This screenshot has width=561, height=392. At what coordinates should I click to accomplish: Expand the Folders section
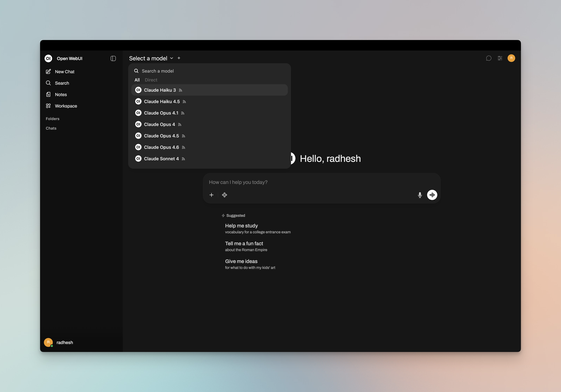click(x=52, y=119)
